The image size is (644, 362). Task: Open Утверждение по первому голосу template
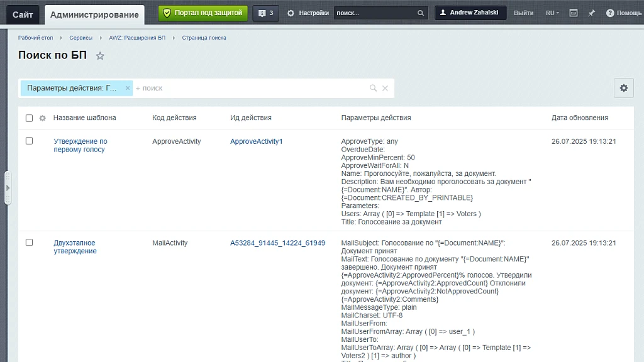pos(80,145)
